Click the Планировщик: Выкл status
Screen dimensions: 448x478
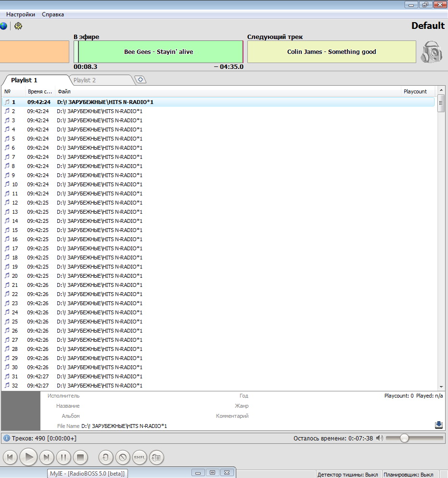409,475
